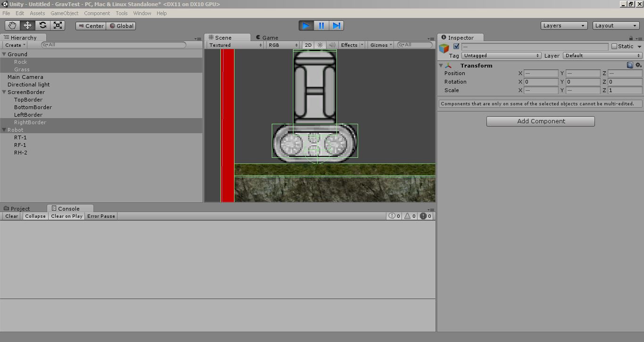Image resolution: width=644 pixels, height=342 pixels.
Task: Select the Scale tool
Action: [58, 25]
